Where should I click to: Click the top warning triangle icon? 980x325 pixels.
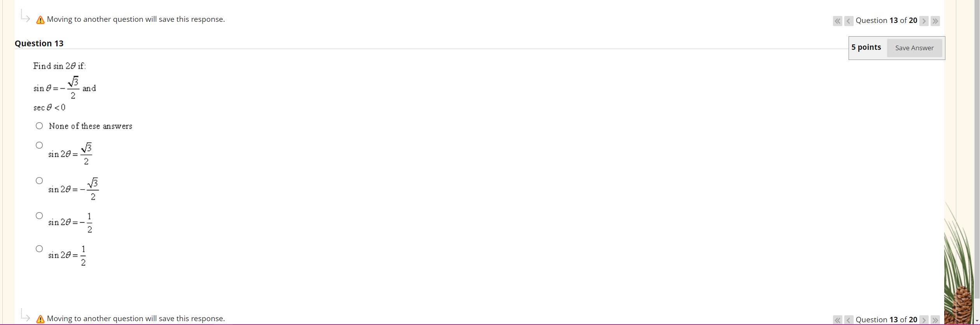point(40,20)
